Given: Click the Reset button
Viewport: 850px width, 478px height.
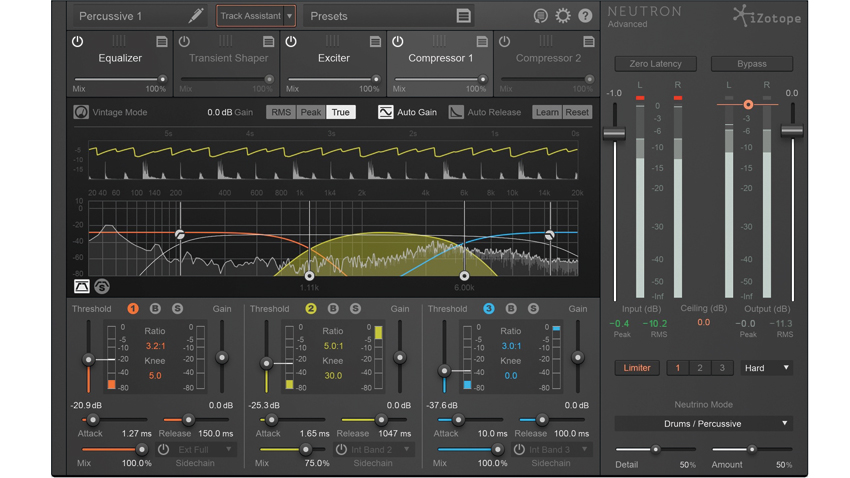Looking at the screenshot, I should tap(577, 112).
